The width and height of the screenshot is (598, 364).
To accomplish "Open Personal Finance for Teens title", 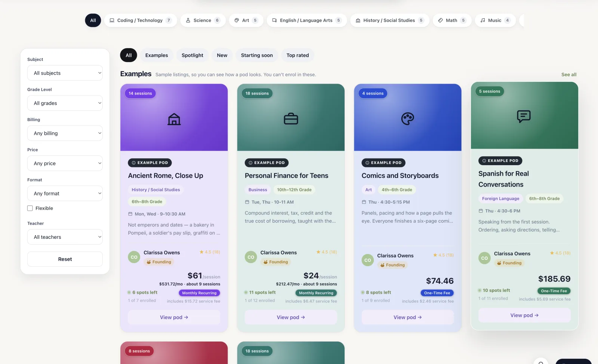I will (x=287, y=176).
